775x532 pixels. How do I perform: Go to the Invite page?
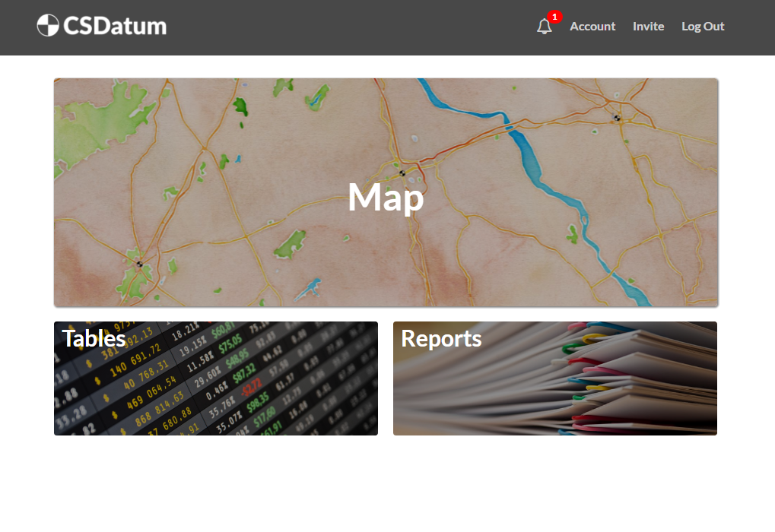click(648, 27)
